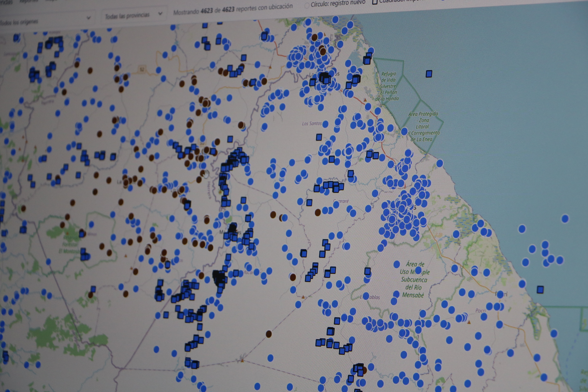This screenshot has width=588, height=392.
Task: Select the square marker in the sea east of Refugio de Vida Silvestre
Action: tap(429, 73)
